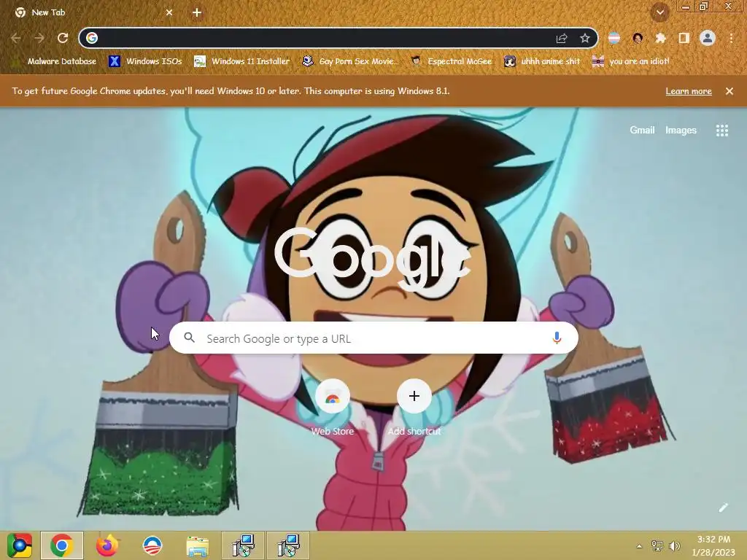
Task: Click the Forward navigation arrow
Action: 39,38
